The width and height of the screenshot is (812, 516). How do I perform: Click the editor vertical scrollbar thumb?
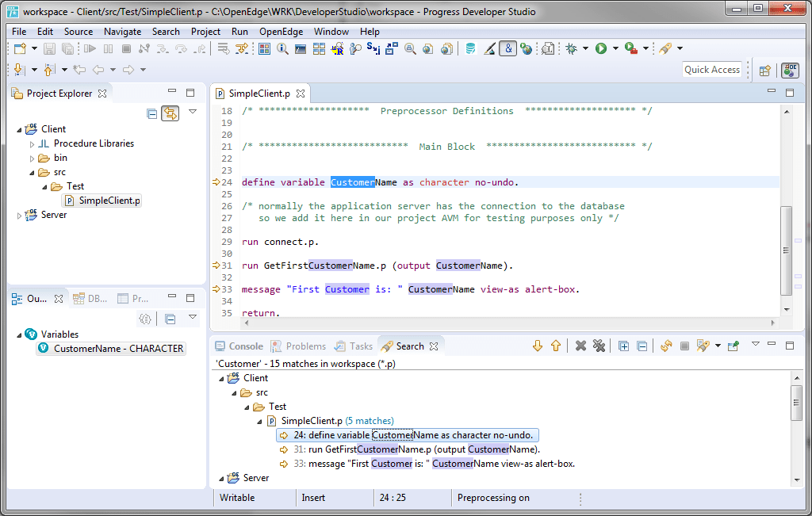[x=786, y=250]
